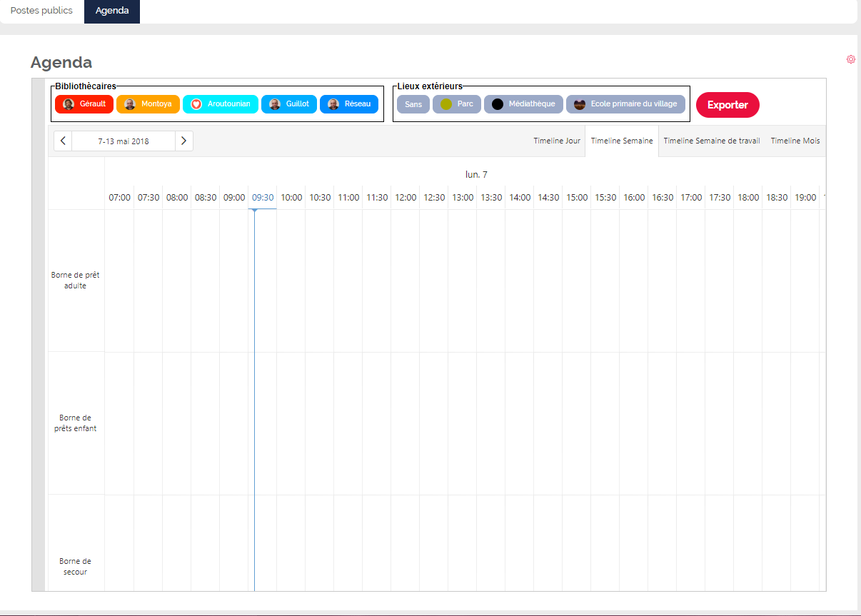Click the Lieux extérieurs group label
The image size is (861, 616).
(430, 86)
